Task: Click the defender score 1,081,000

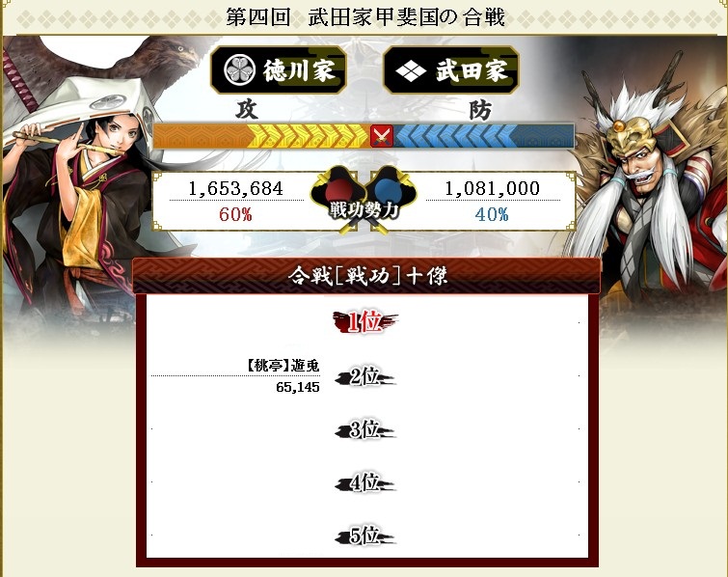Action: point(492,188)
